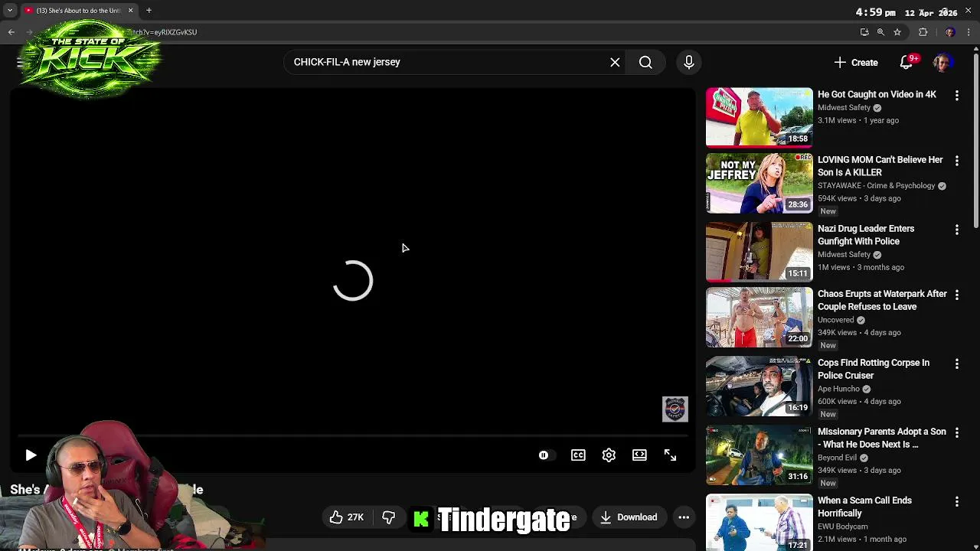
Task: Like the video with 27K likes
Action: pos(347,517)
